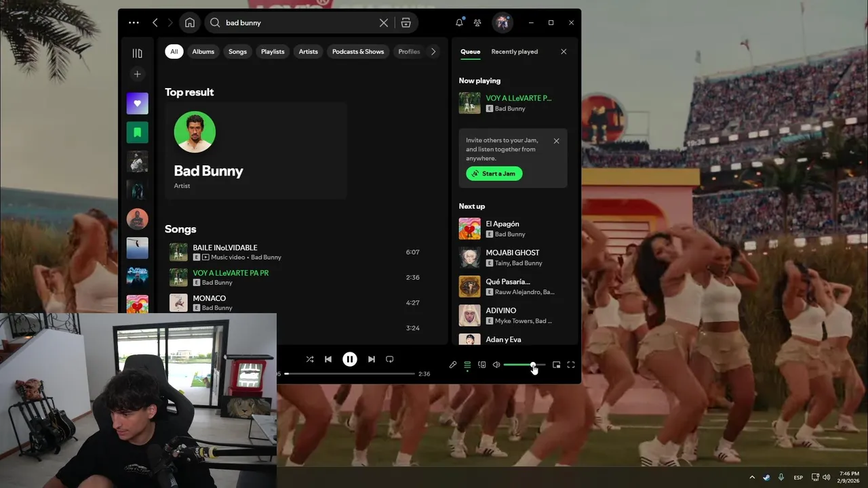Play El Apagón from the queue
The width and height of the screenshot is (868, 488).
513,228
